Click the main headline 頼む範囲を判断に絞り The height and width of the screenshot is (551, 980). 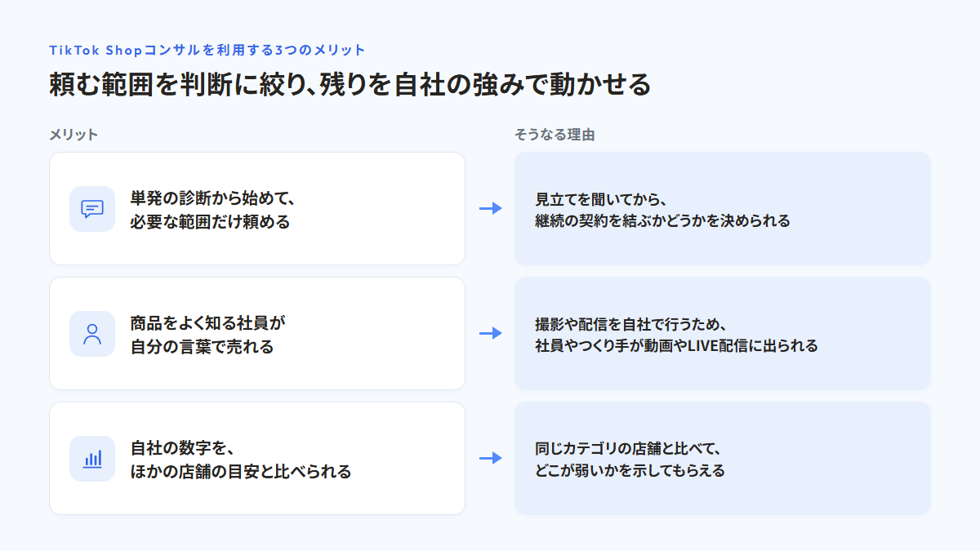point(350,85)
